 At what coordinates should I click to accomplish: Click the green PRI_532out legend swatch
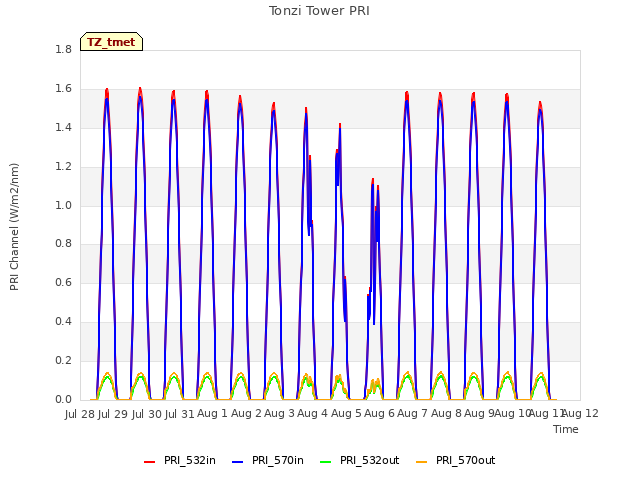pyautogui.click(x=326, y=461)
